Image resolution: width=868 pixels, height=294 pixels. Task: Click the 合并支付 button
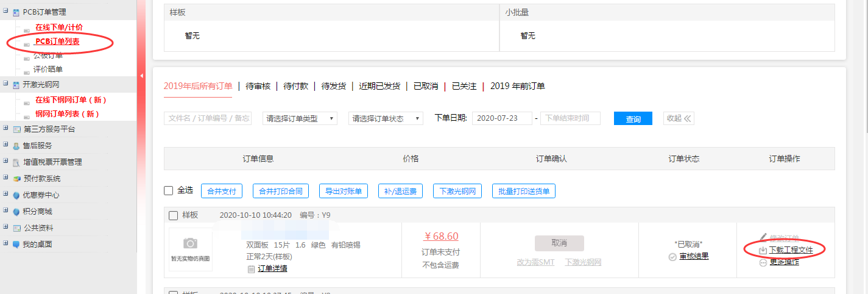point(221,191)
